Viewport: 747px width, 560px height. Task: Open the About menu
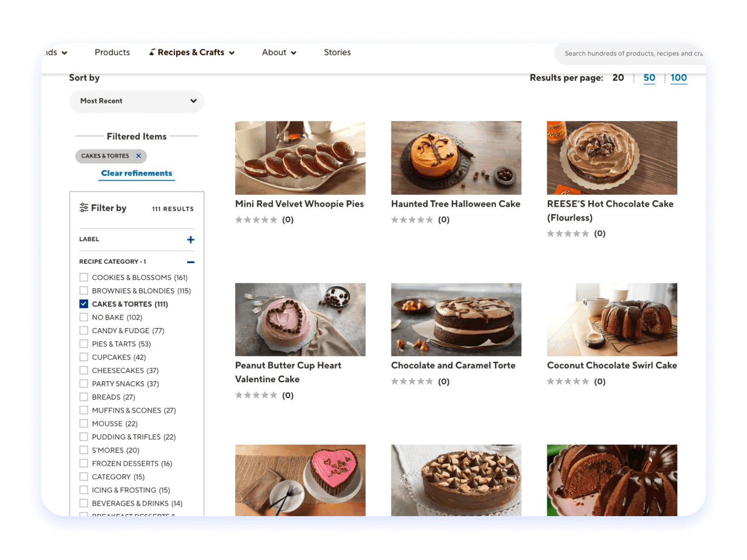279,52
